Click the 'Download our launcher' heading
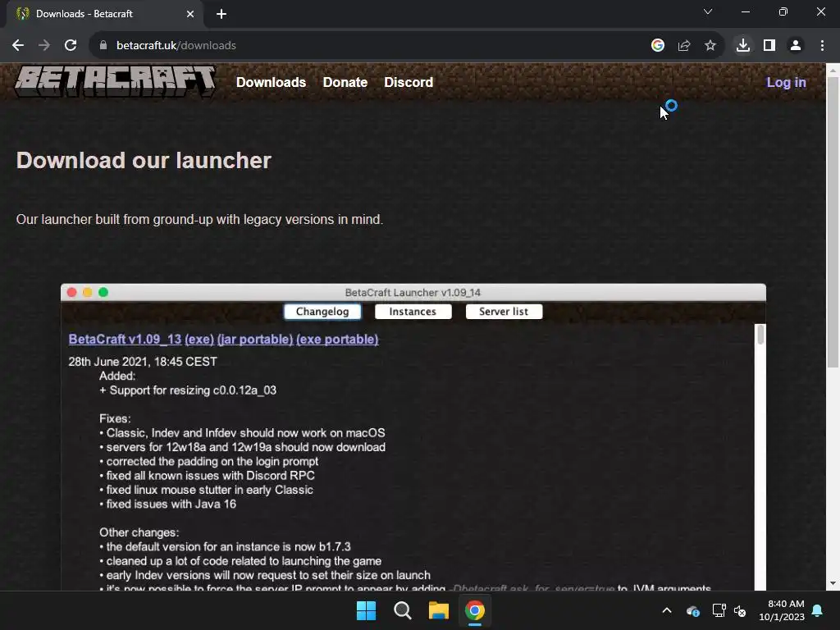The width and height of the screenshot is (840, 630). (x=144, y=160)
